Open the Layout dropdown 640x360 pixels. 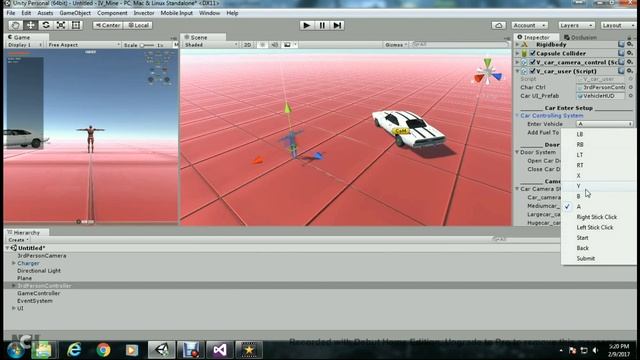click(618, 25)
